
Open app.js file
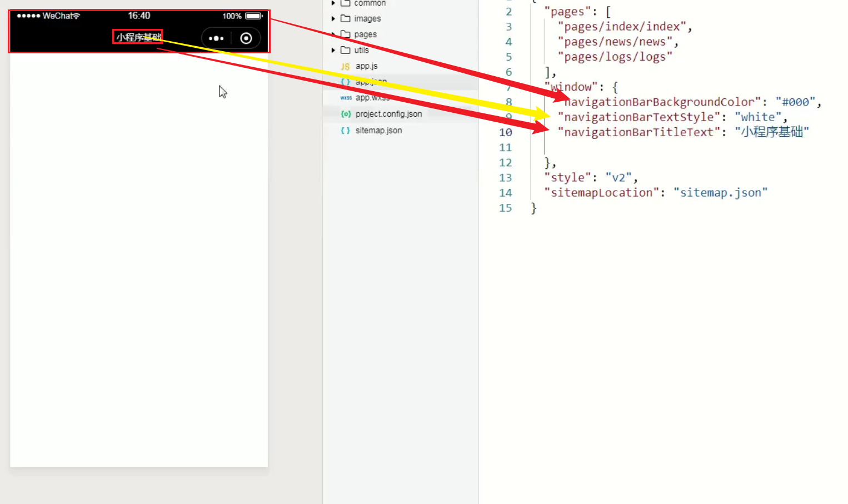click(x=366, y=66)
